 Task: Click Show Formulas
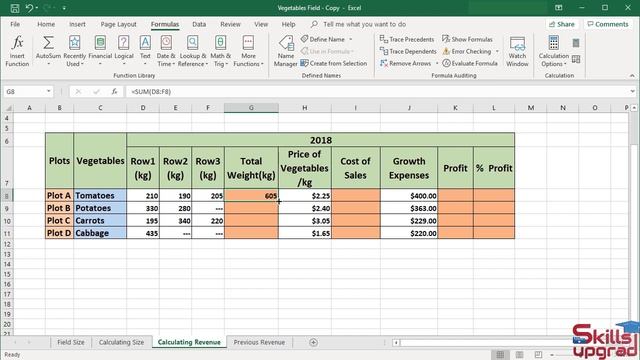[467, 39]
